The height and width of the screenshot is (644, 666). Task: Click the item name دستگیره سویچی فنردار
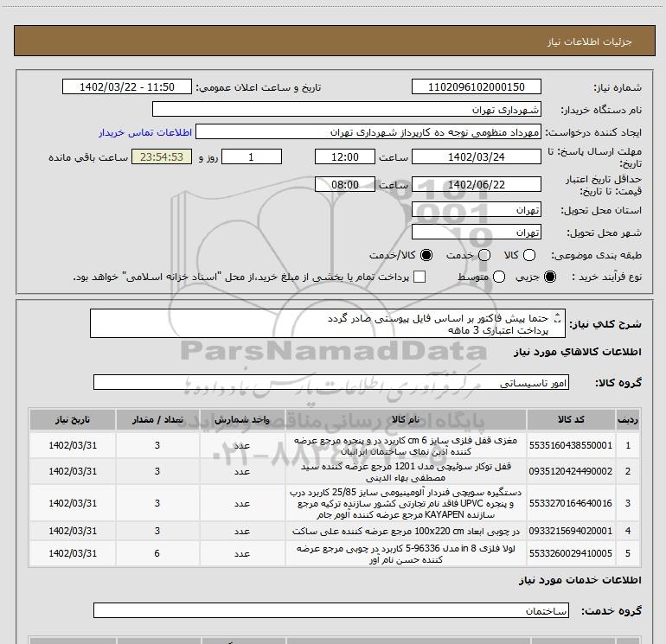tap(406, 503)
